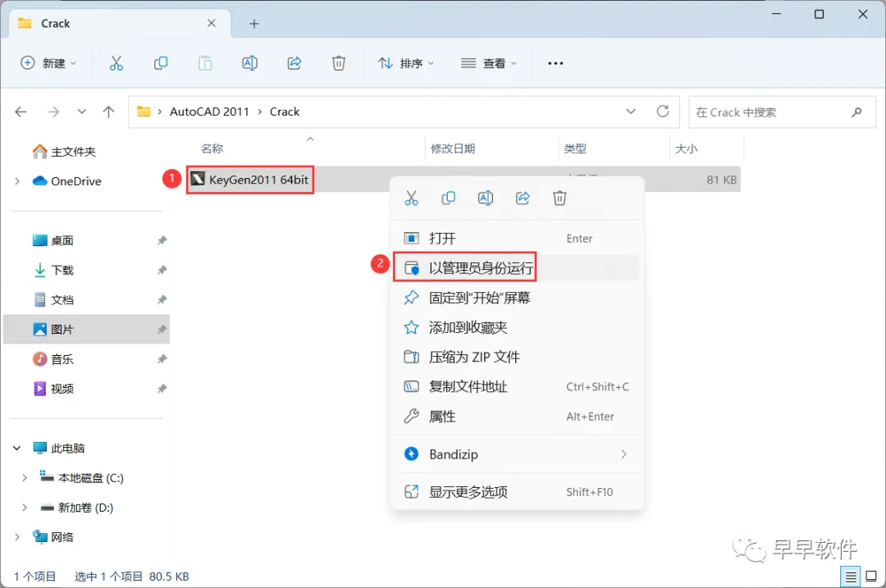Go forward with the right arrow
The image size is (886, 588).
[53, 112]
